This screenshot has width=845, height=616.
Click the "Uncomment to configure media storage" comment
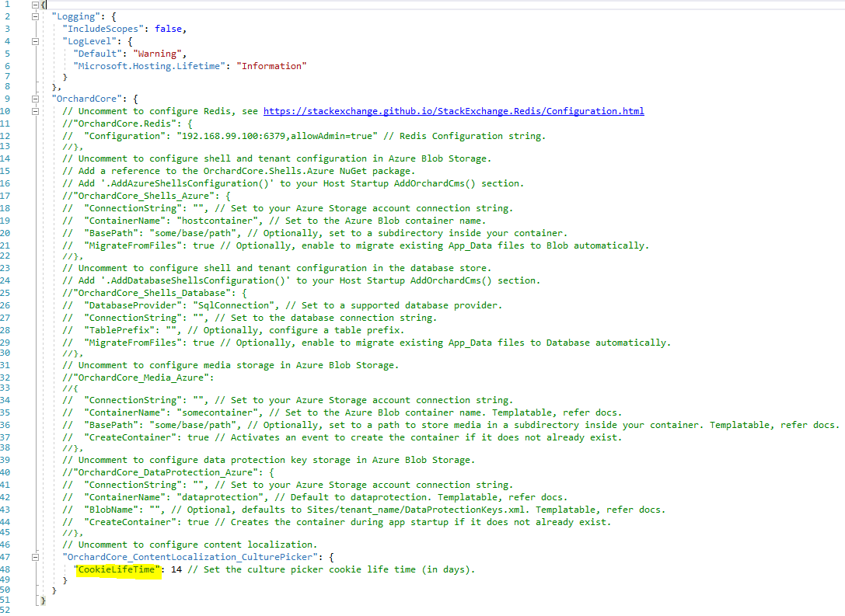coord(231,366)
